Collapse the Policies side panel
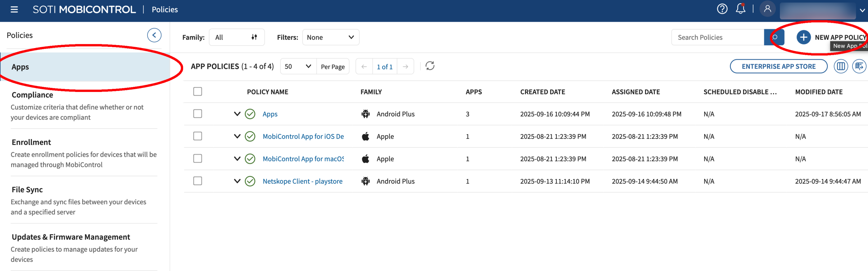 point(154,35)
